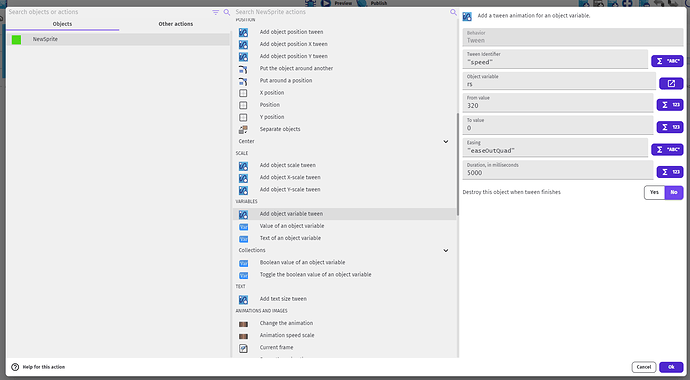Select Yes for destroy object when tween finishes
The width and height of the screenshot is (690, 380).
coord(654,192)
